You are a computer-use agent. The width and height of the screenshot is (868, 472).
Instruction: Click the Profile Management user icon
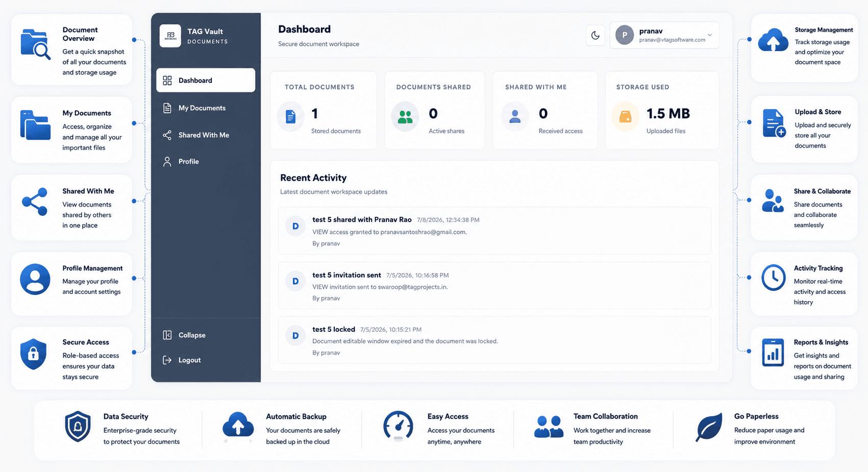point(35,279)
